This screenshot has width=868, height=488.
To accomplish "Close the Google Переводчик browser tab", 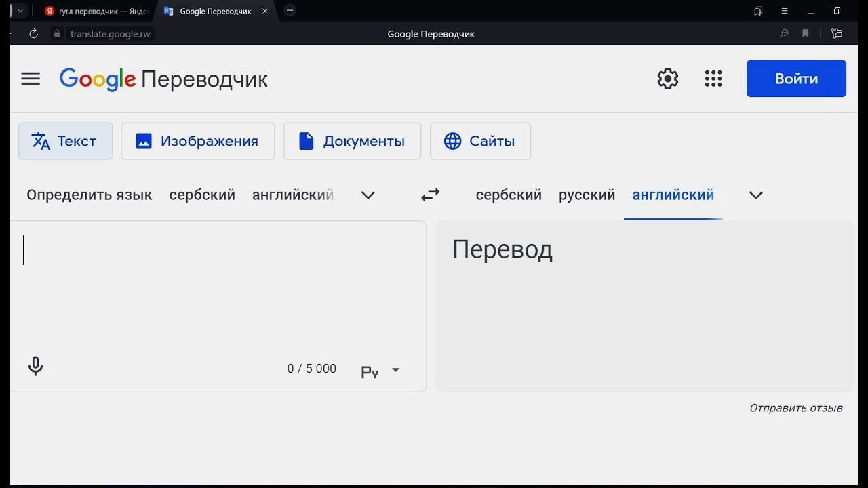I will [265, 11].
